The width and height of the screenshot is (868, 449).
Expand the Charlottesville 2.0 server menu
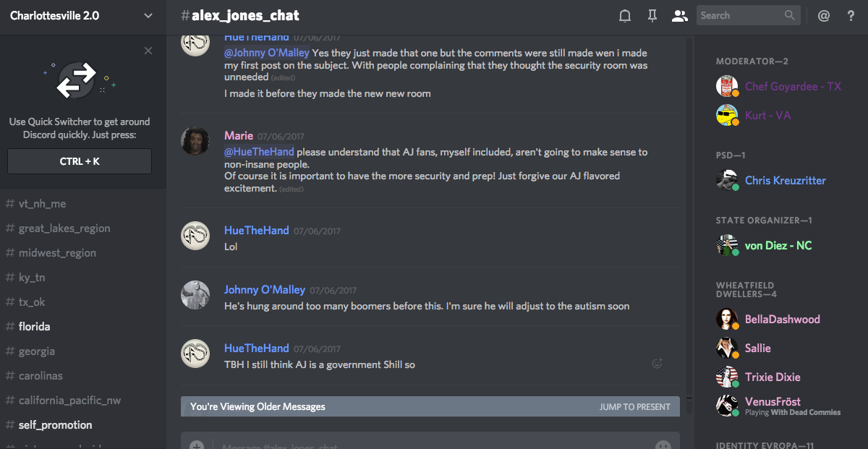tap(148, 15)
